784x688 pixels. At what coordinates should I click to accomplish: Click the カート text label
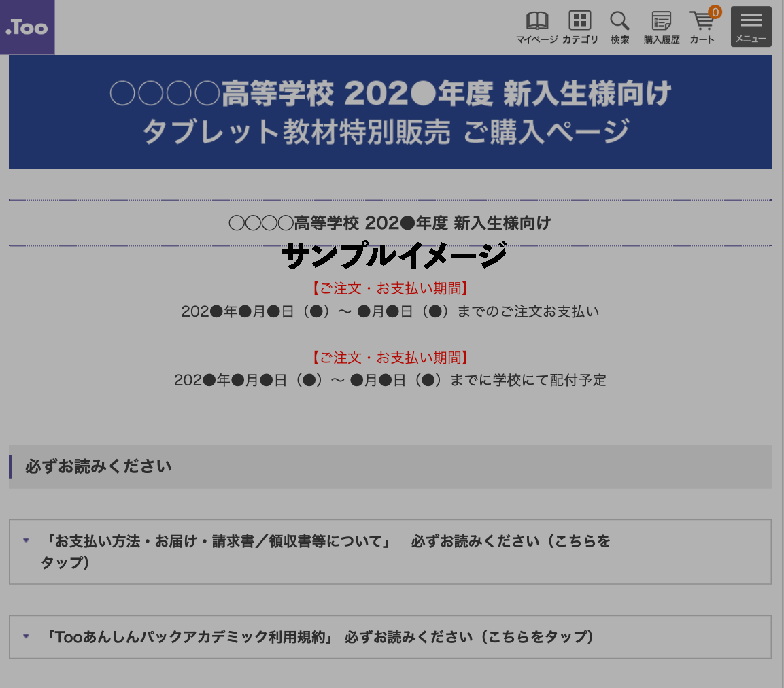pos(702,39)
